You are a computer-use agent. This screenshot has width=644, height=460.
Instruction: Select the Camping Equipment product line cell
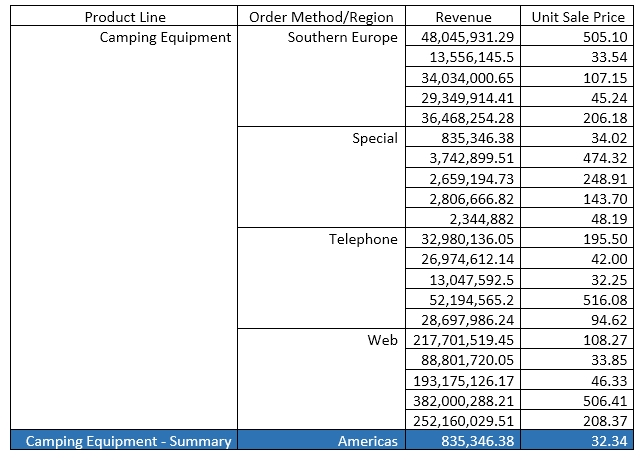coord(165,37)
